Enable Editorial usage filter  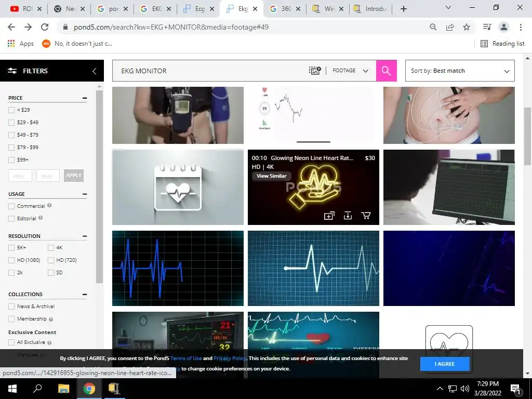click(x=11, y=219)
